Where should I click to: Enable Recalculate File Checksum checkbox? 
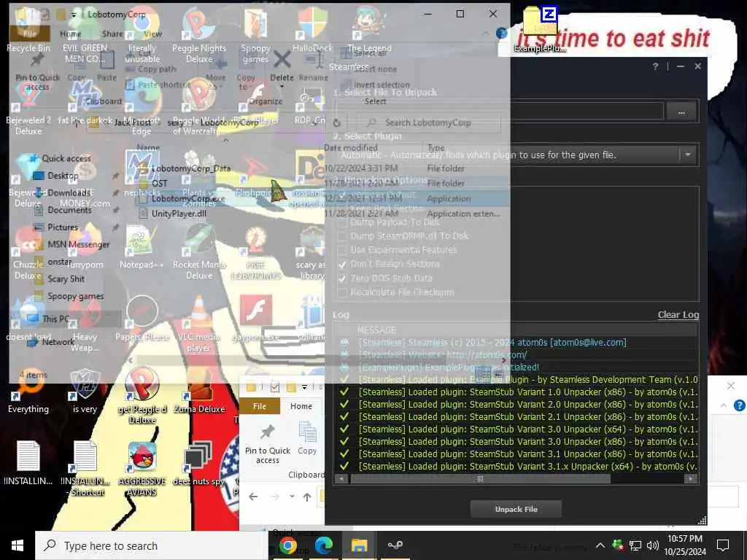click(x=342, y=292)
